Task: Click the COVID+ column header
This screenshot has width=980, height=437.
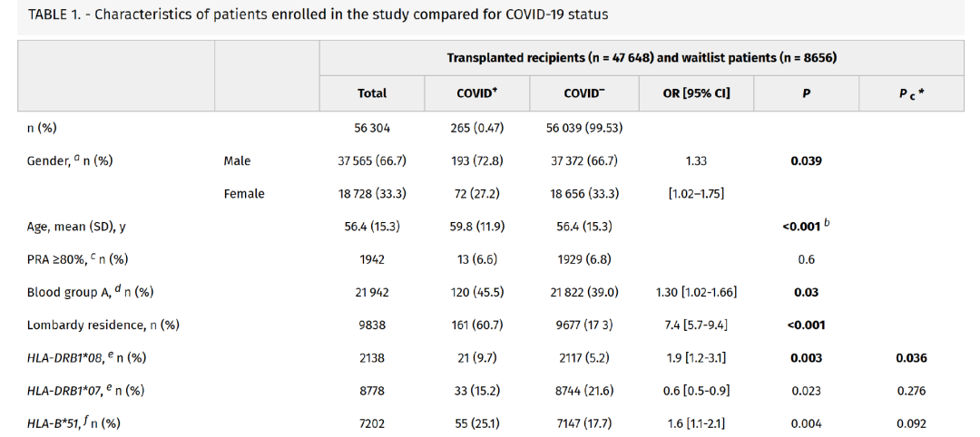Action: click(x=476, y=93)
